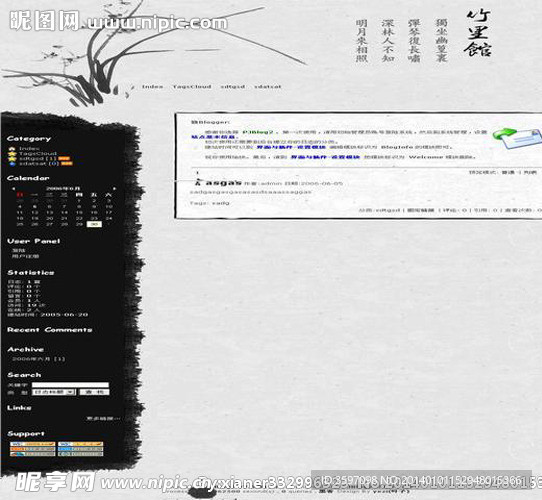Click the blue circle icon beside sdatsat
The height and width of the screenshot is (500, 542).
(12, 164)
